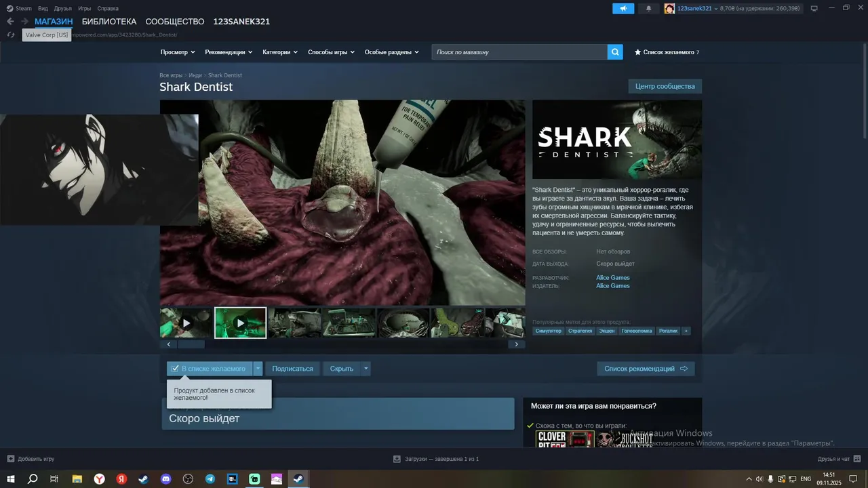This screenshot has width=868, height=488.
Task: Click the 123sanek321 profile avatar
Action: tap(669, 8)
